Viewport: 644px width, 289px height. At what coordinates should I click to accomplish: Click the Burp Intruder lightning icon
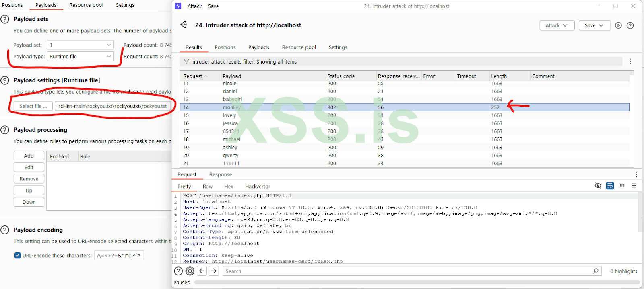tap(178, 6)
